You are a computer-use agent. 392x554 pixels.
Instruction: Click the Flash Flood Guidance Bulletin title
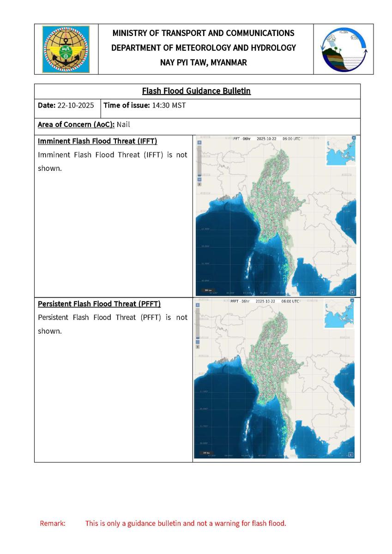pyautogui.click(x=196, y=91)
